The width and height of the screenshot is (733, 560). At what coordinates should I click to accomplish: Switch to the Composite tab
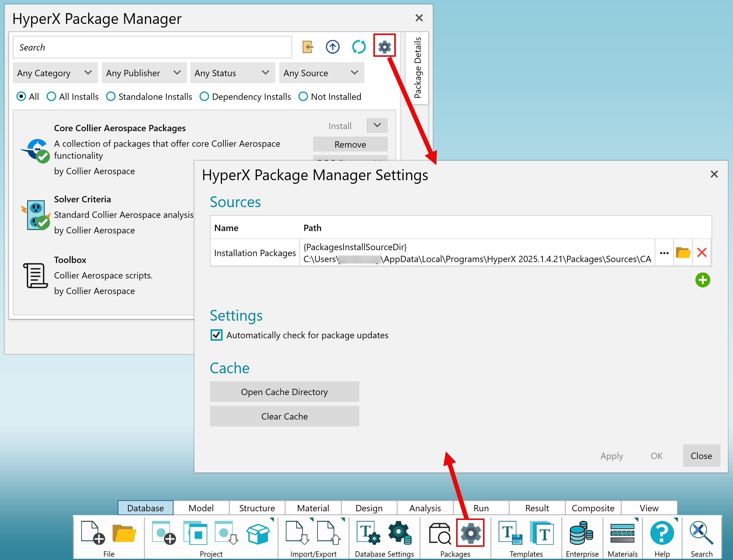(593, 508)
